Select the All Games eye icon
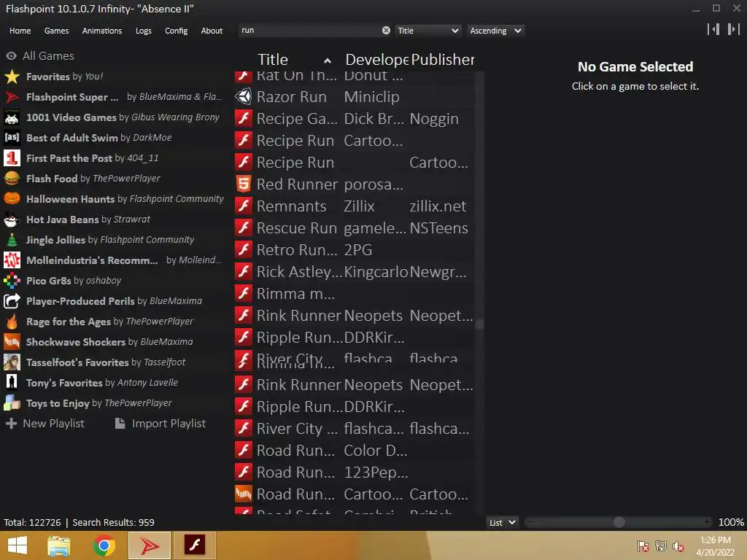This screenshot has height=560, width=747. tap(11, 55)
